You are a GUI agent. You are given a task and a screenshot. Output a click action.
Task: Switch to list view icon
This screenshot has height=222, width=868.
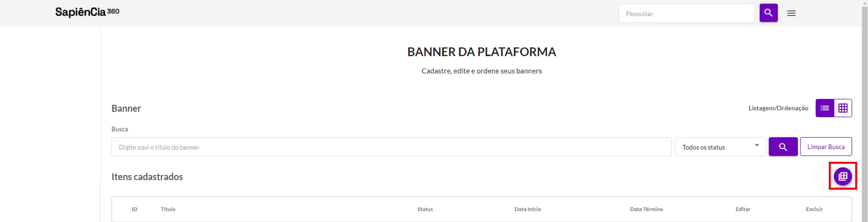(x=825, y=108)
